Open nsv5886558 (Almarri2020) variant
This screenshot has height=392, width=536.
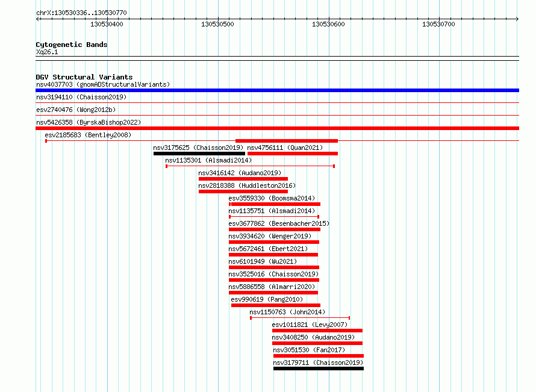click(272, 287)
